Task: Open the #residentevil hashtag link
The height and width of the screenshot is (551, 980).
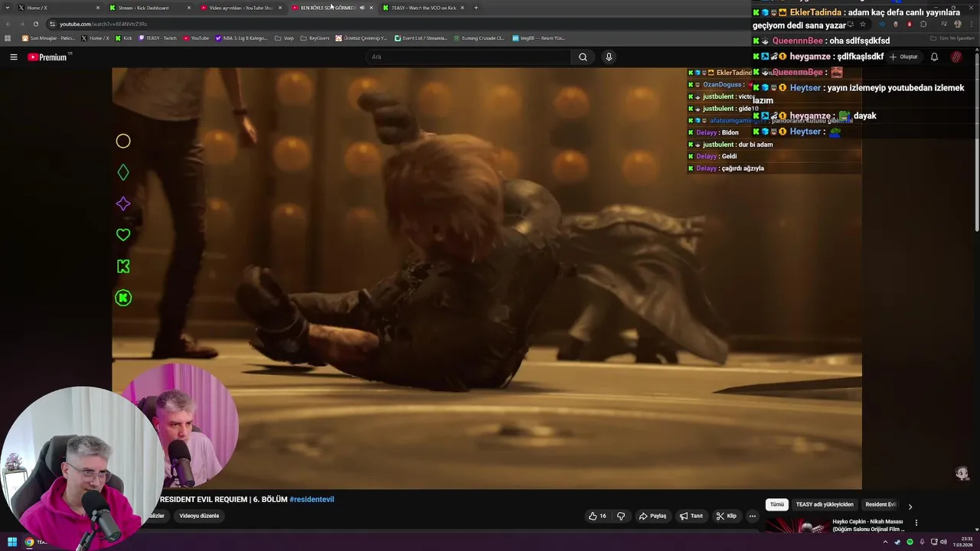Action: pos(312,499)
